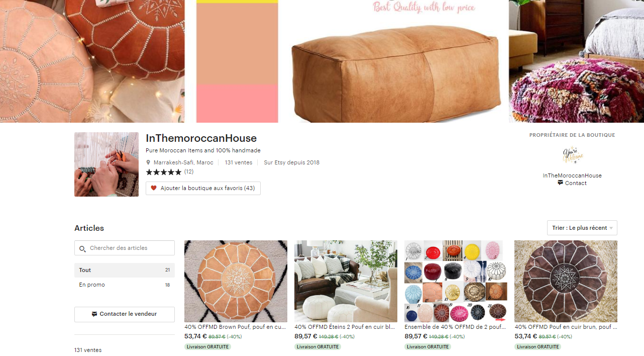This screenshot has width=644, height=356.
Task: Open the multi-color poufs set product image
Action: coord(456,281)
